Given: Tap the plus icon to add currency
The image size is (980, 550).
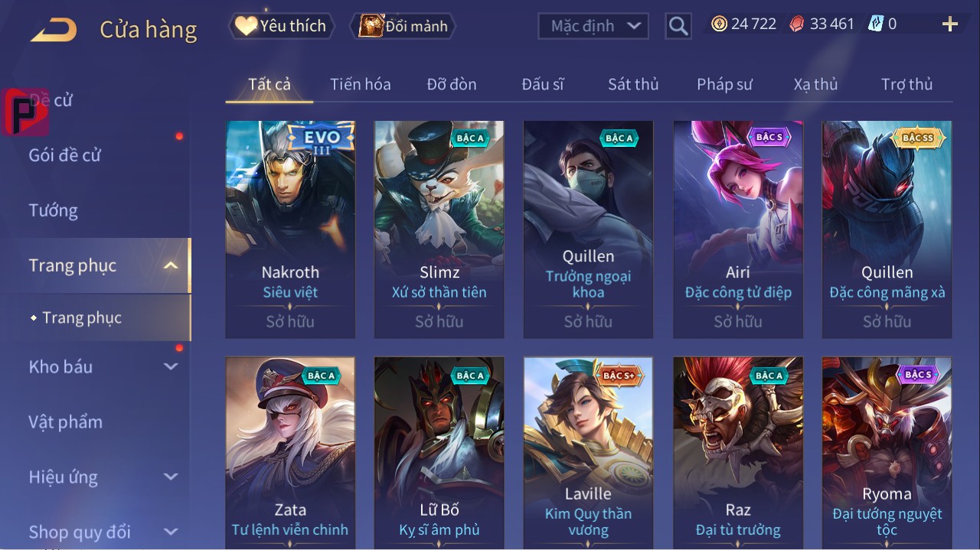Looking at the screenshot, I should click(950, 24).
